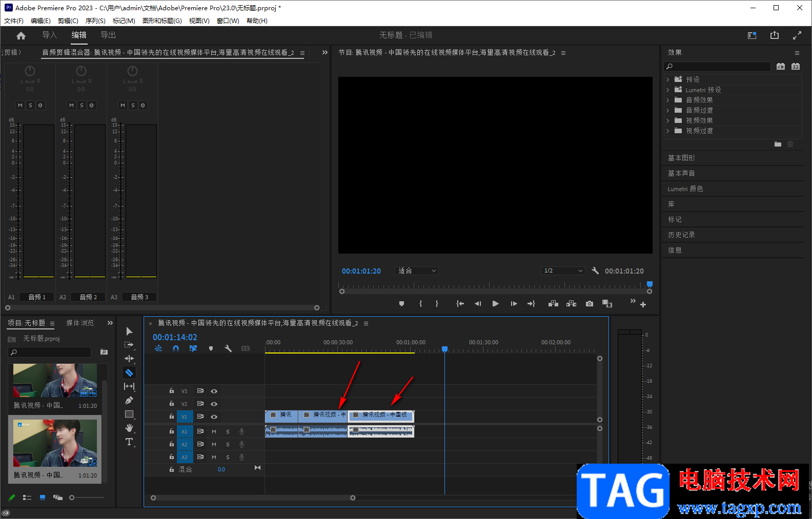Step back one frame
This screenshot has width=812, height=519.
[x=478, y=304]
